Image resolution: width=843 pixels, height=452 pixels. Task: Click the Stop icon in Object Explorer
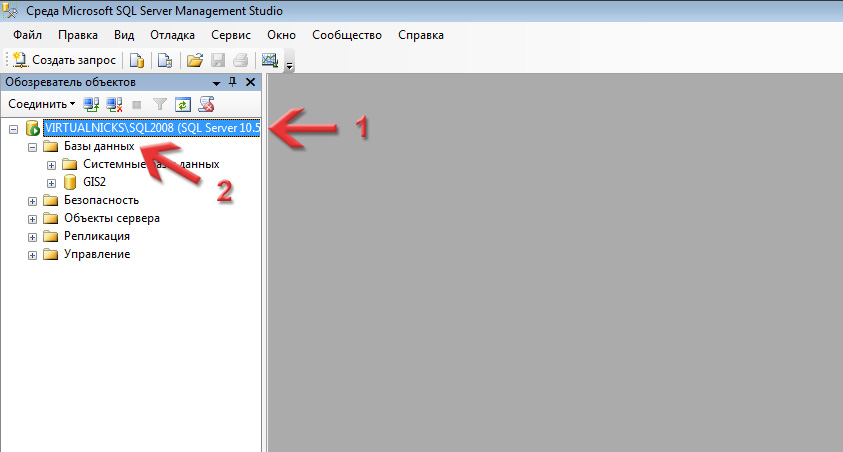tap(137, 105)
